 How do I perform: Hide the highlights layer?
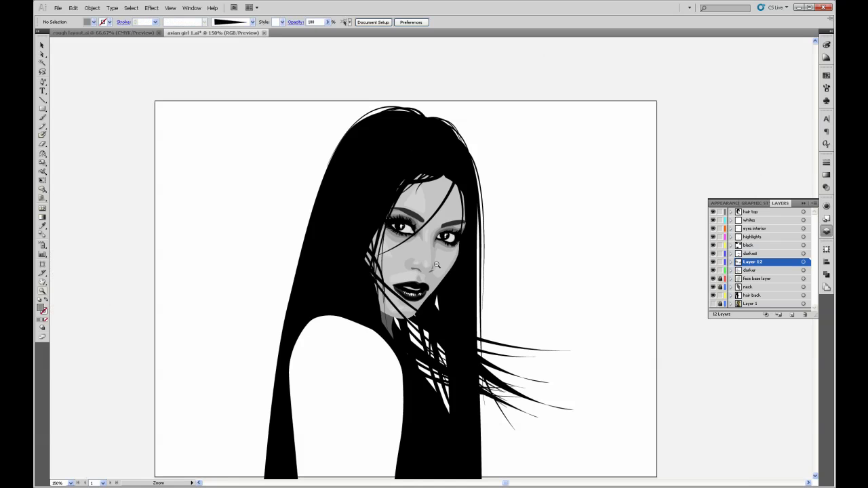713,237
